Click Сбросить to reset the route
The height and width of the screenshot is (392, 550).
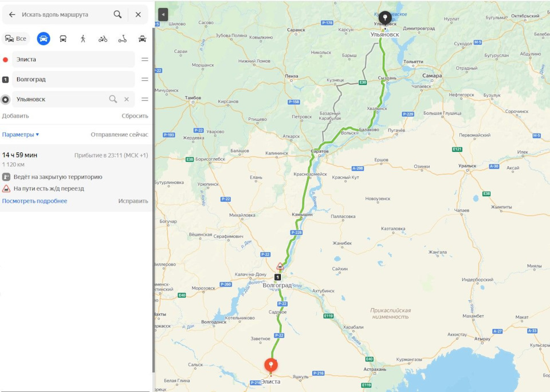[x=135, y=116]
